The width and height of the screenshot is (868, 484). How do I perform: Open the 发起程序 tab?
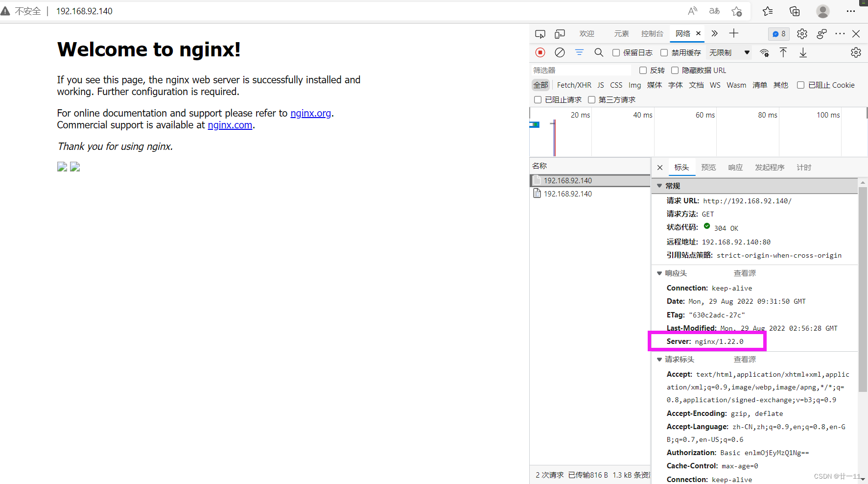pos(770,168)
